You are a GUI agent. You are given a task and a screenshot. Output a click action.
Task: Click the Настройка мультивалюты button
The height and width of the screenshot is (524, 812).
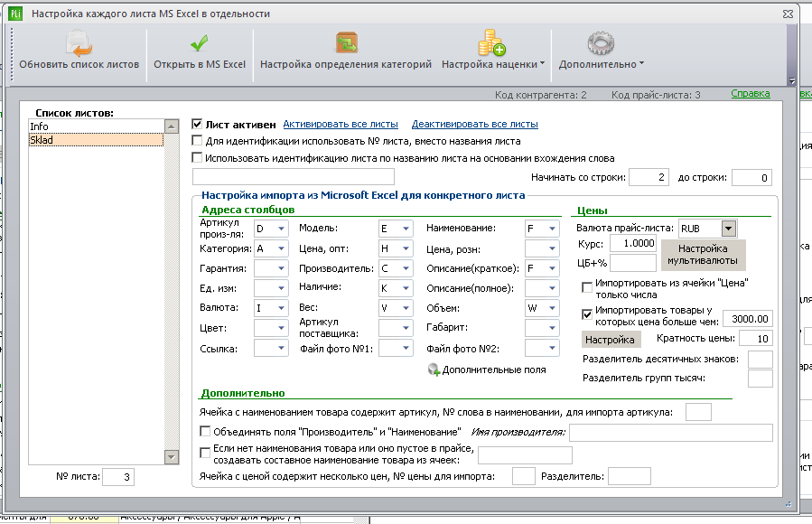(703, 255)
